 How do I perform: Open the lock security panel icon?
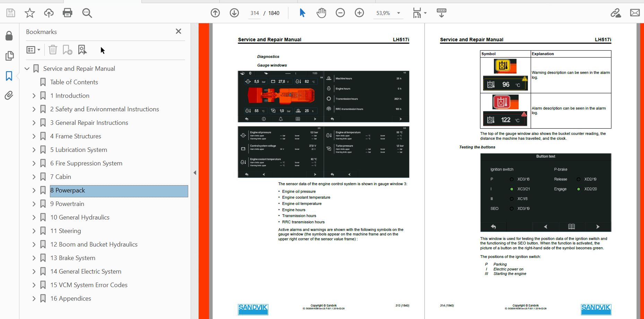pyautogui.click(x=9, y=36)
